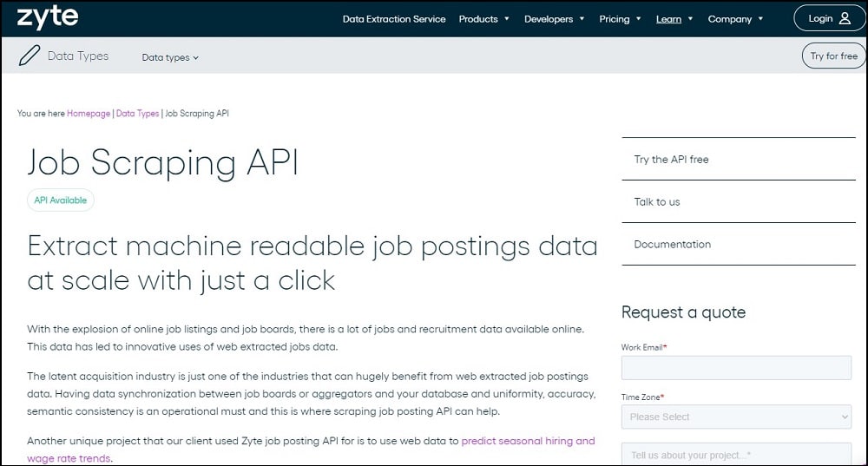Click the Zyte logo
The image size is (868, 466).
pyautogui.click(x=48, y=19)
